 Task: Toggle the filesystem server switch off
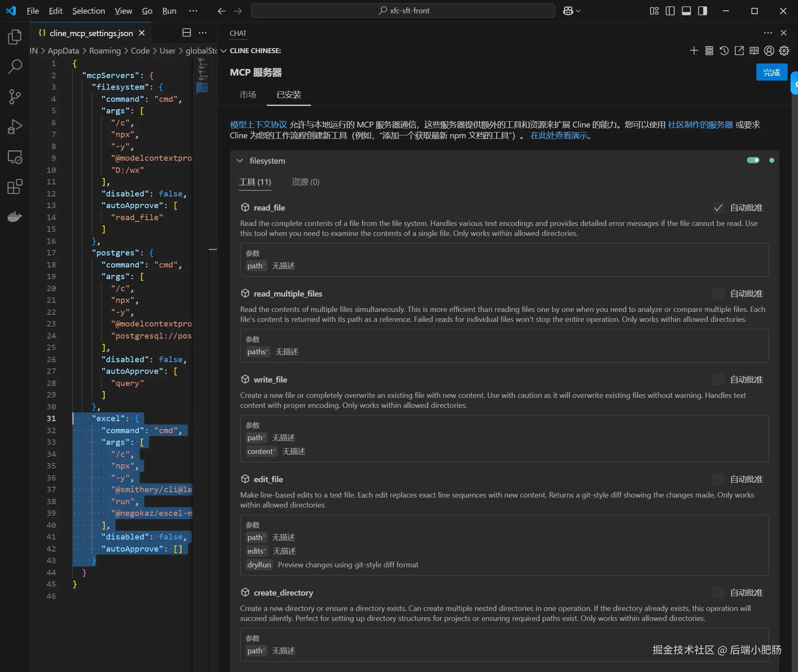[x=753, y=160]
